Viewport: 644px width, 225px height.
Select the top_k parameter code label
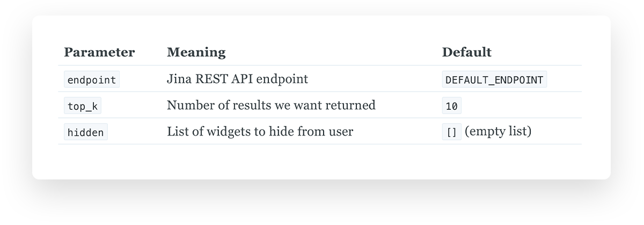(83, 106)
